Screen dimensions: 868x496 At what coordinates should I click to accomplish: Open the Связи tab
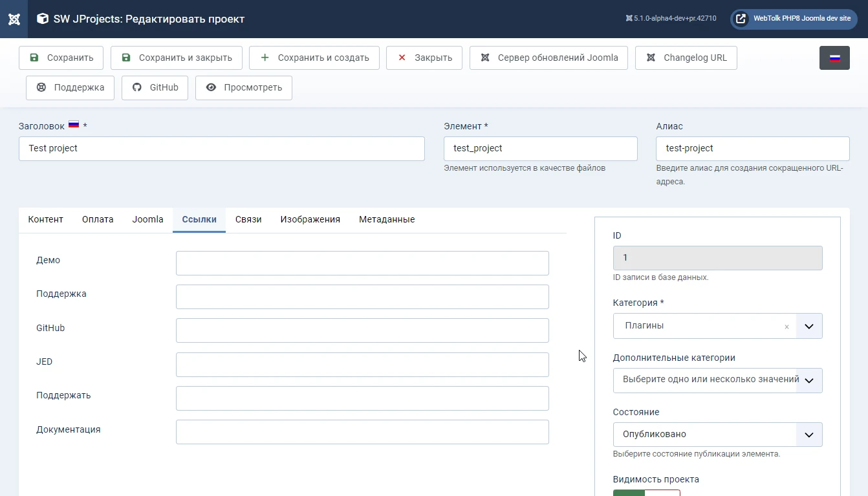pyautogui.click(x=248, y=219)
